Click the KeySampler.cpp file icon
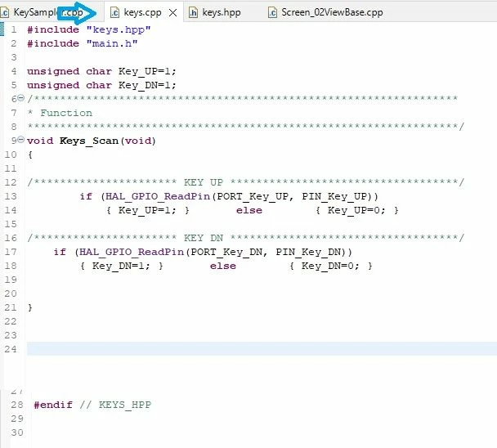 (x=4, y=13)
